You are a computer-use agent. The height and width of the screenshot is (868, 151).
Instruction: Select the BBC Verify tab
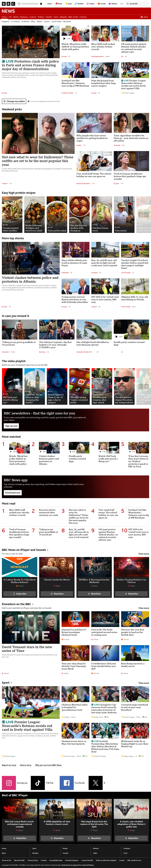(73, 17)
